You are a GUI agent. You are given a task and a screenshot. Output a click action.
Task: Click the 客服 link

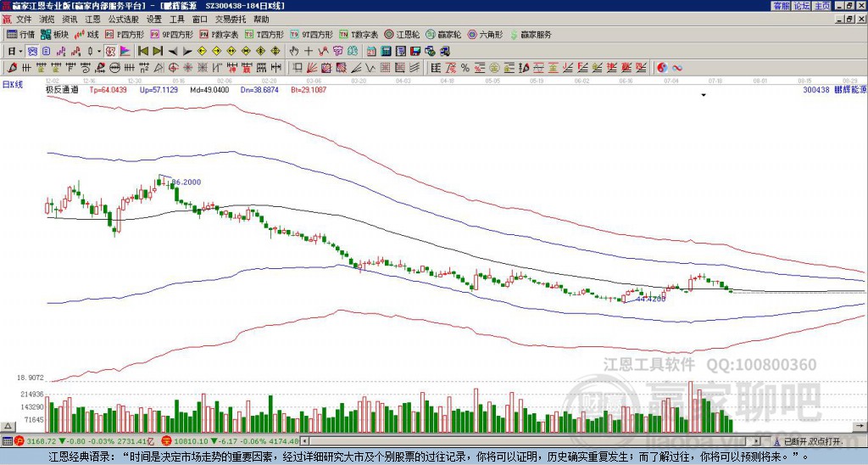point(781,6)
